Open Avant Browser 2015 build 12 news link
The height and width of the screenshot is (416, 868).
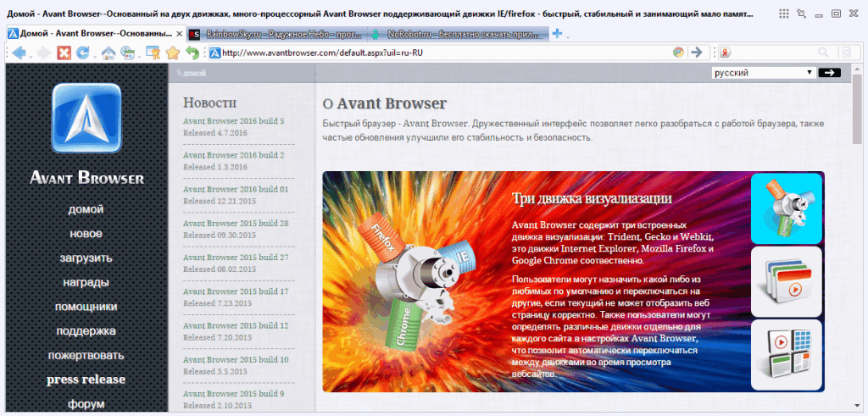[x=236, y=326]
